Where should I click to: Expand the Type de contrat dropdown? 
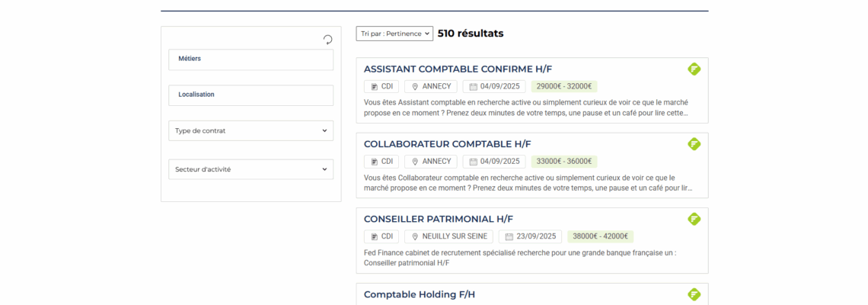tap(251, 130)
